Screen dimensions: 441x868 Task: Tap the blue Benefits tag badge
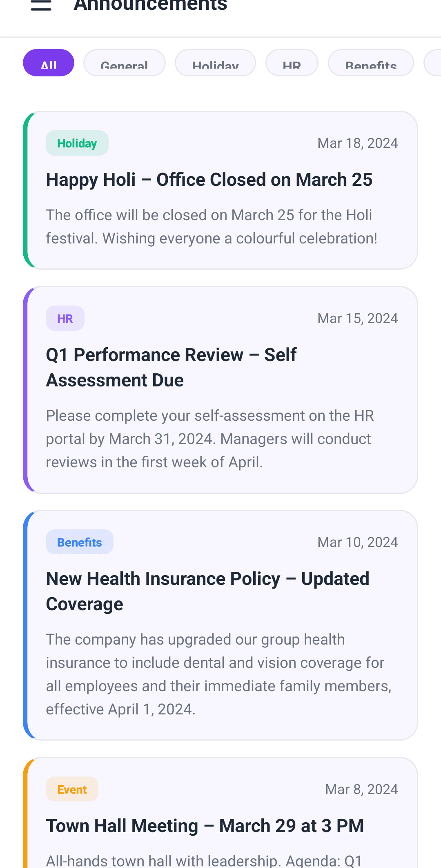coord(79,542)
